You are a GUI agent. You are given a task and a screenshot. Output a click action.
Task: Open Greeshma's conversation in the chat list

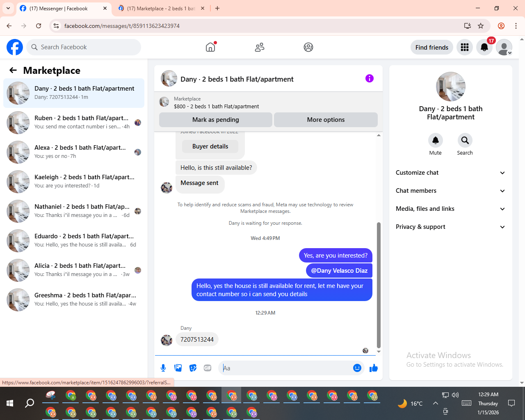pyautogui.click(x=74, y=300)
